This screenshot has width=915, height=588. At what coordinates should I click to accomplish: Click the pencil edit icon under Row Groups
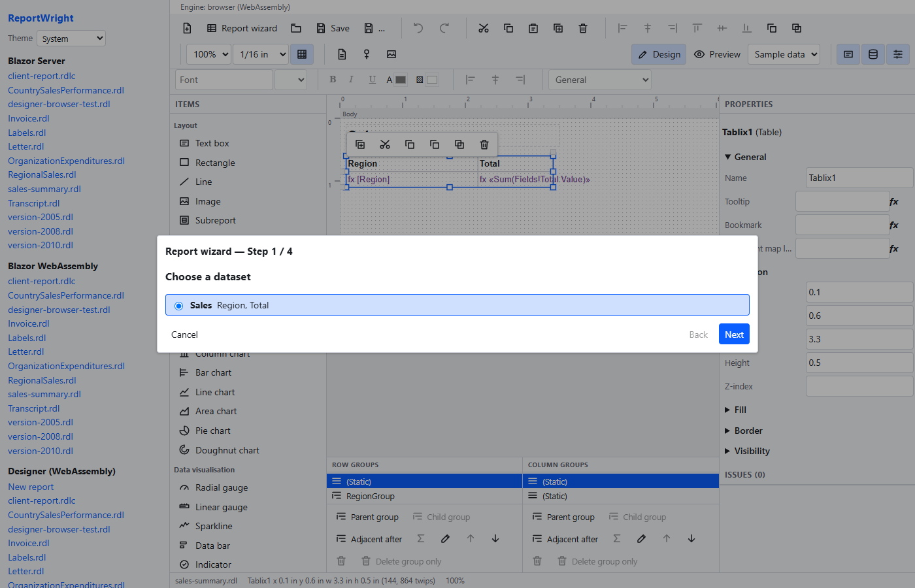445,539
